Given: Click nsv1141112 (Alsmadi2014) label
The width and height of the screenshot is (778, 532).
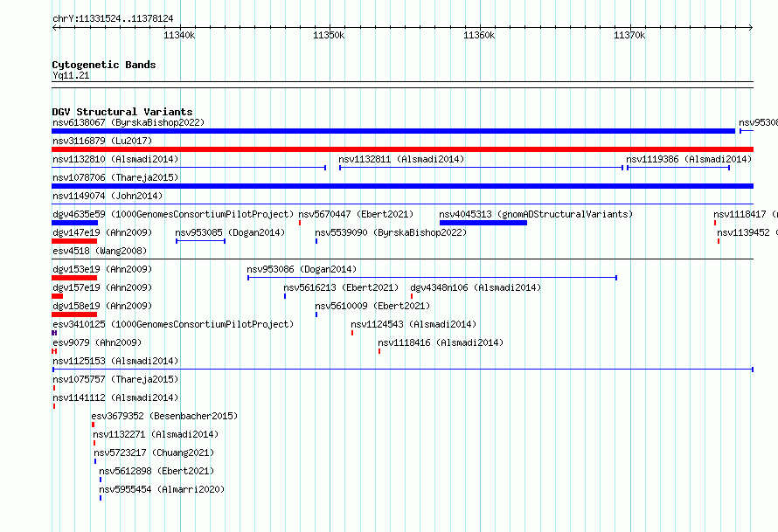Looking at the screenshot, I should point(115,397).
